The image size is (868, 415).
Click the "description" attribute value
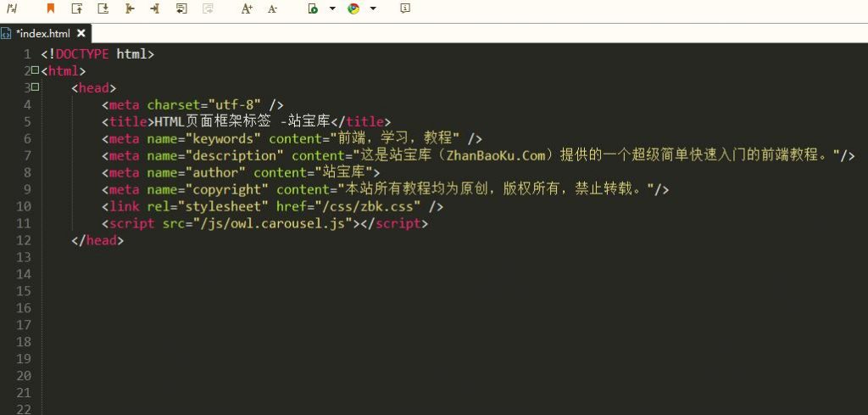(x=235, y=155)
